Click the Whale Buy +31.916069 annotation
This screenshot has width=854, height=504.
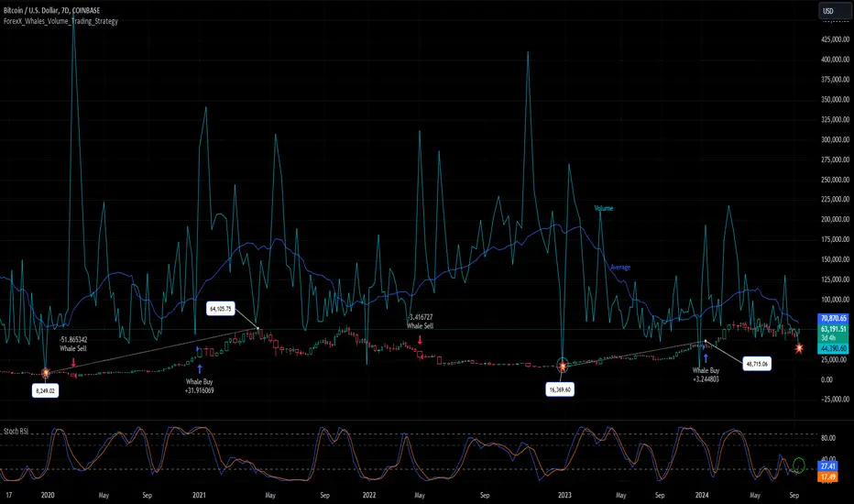click(200, 387)
